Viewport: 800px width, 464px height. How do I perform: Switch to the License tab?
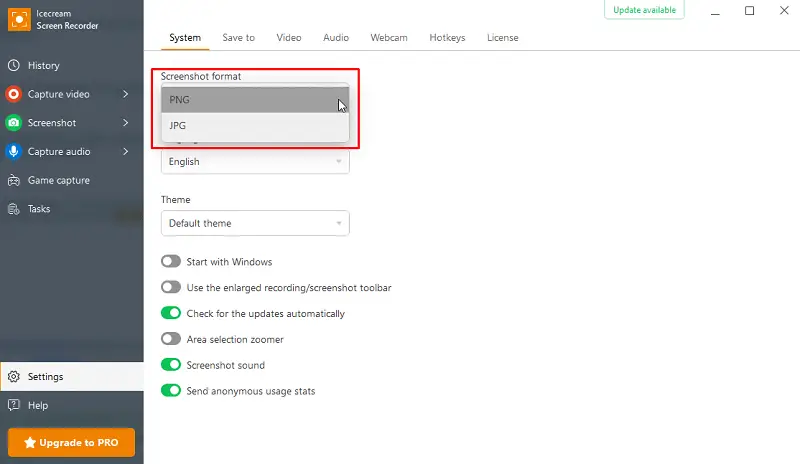[503, 38]
